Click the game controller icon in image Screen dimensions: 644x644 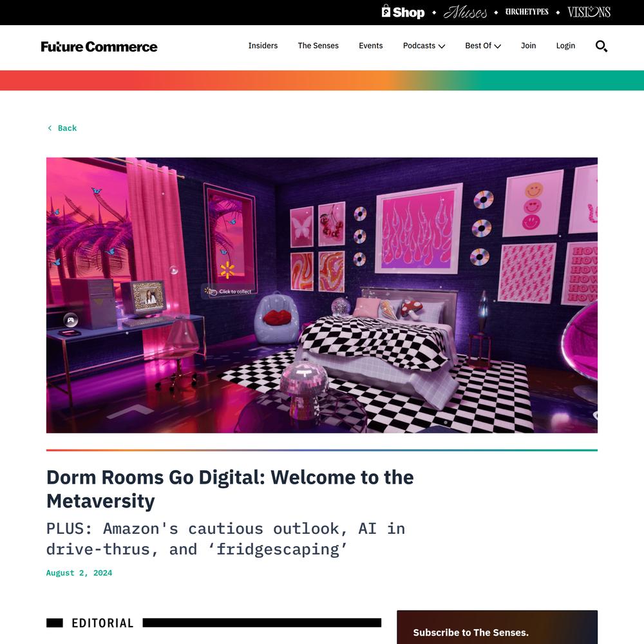[71, 320]
